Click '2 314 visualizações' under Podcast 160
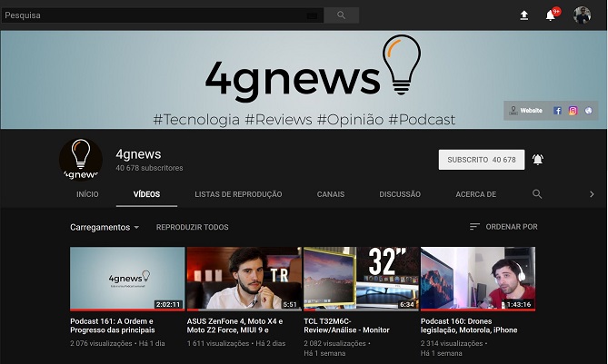Viewport: 608px width, 364px height. tap(452, 343)
